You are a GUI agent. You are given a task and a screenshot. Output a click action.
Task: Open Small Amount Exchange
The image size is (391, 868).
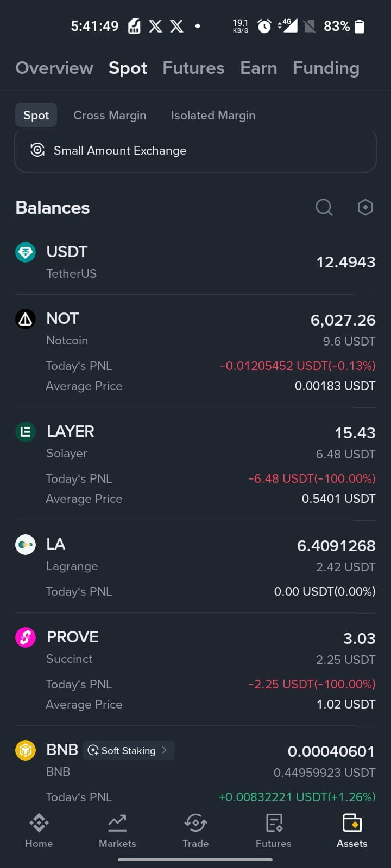point(195,151)
